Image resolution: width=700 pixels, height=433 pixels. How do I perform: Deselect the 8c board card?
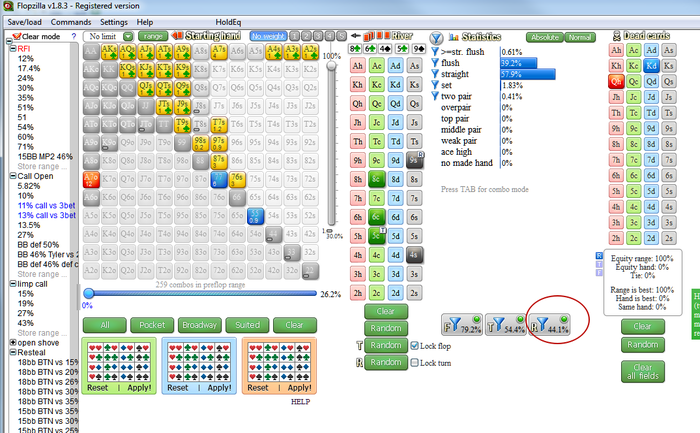[x=376, y=179]
